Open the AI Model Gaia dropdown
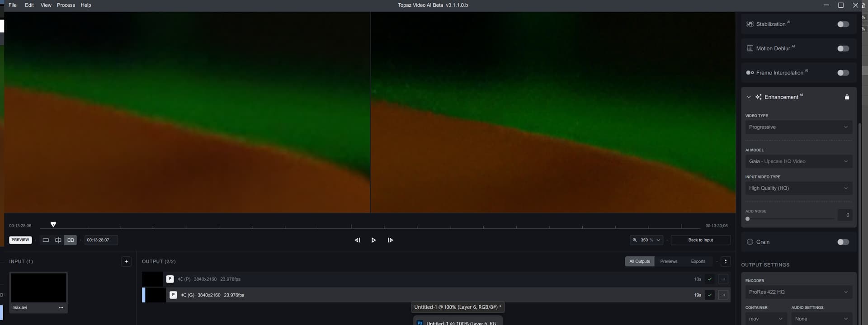 click(798, 161)
